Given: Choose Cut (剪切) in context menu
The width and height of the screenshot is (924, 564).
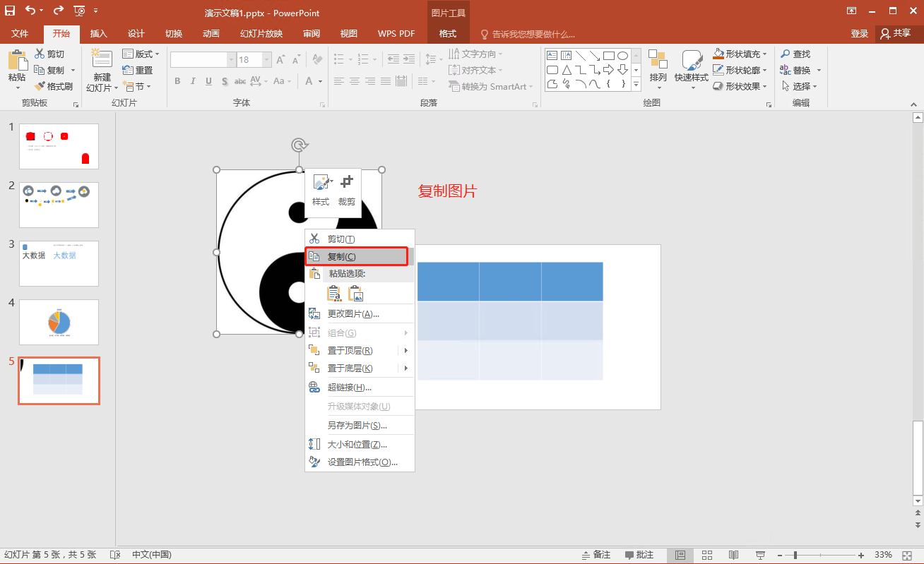Looking at the screenshot, I should point(360,239).
